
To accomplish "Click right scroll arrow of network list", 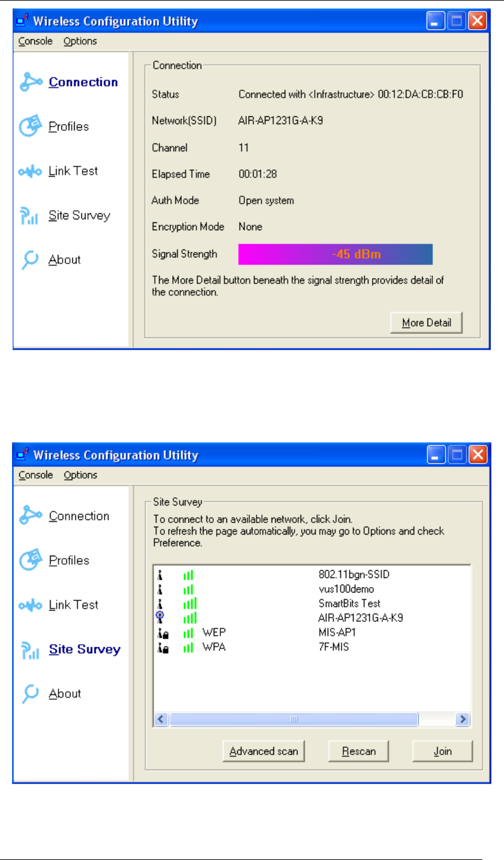I will [462, 719].
